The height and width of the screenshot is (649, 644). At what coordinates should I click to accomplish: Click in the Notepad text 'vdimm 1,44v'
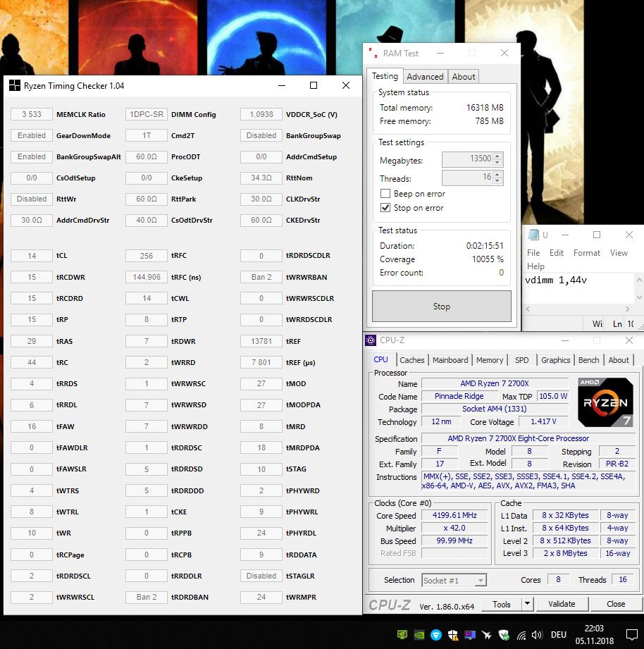[556, 280]
